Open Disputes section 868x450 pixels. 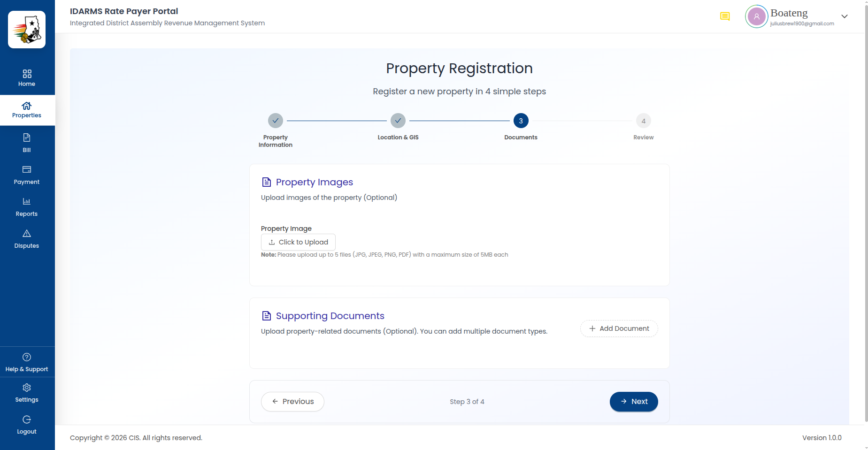pyautogui.click(x=27, y=239)
